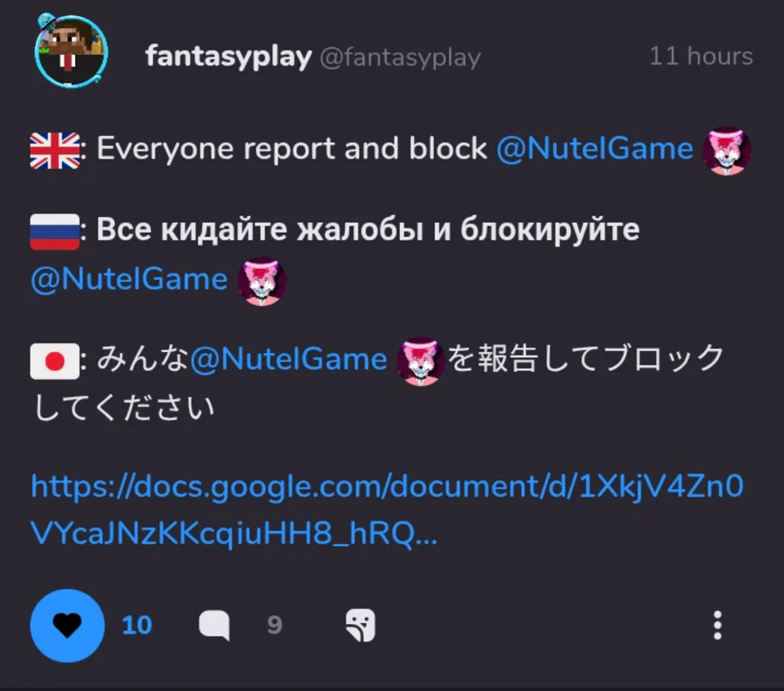Open the comments speech bubble icon
Image resolution: width=784 pixels, height=691 pixels.
click(x=214, y=626)
